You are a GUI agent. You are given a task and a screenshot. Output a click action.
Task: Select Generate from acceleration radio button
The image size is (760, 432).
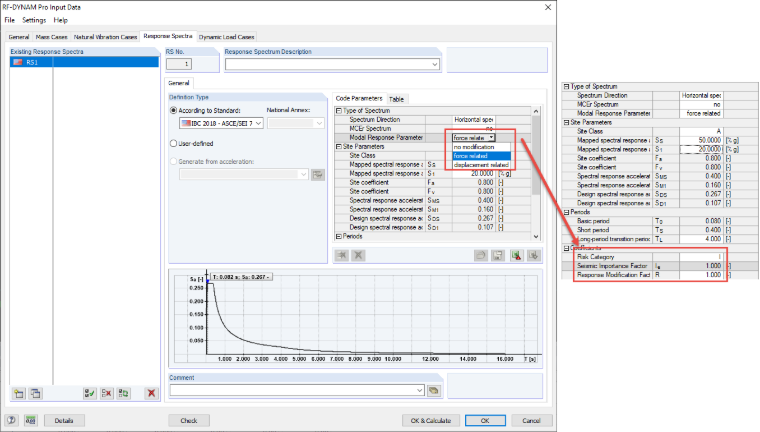point(174,161)
